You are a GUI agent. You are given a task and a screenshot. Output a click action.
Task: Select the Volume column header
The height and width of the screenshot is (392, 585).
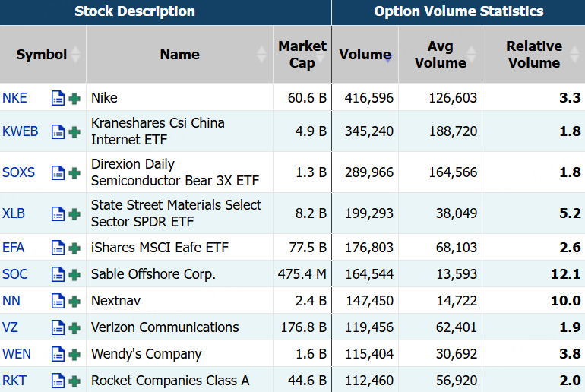point(365,55)
